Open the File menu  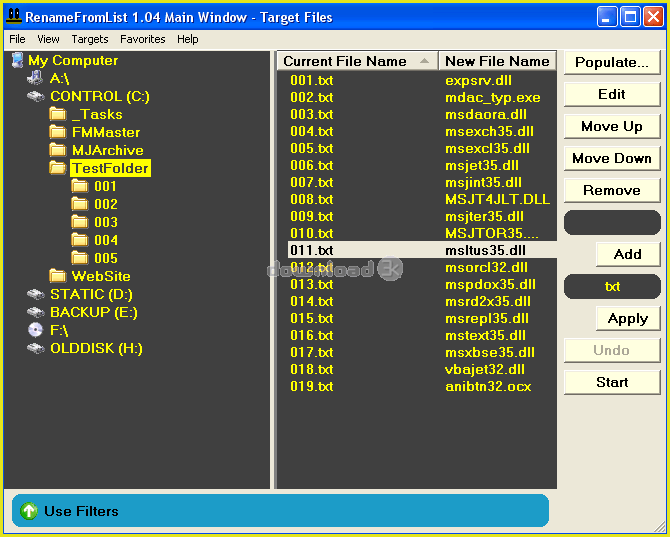click(18, 39)
